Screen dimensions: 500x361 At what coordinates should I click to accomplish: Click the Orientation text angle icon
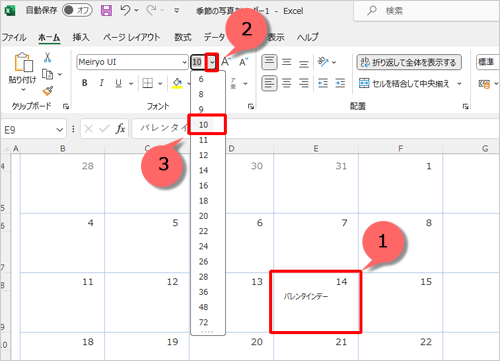(x=323, y=62)
